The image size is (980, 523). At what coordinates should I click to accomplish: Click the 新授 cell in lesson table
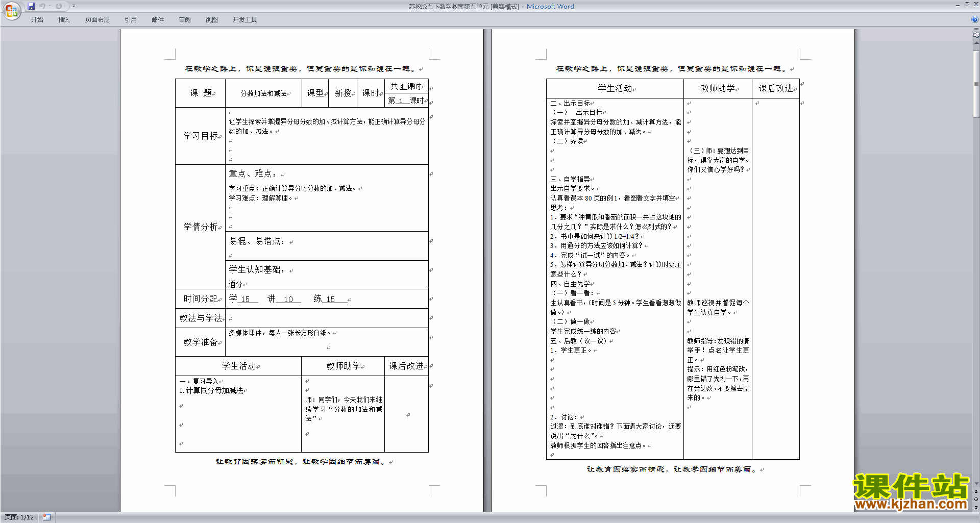click(343, 93)
